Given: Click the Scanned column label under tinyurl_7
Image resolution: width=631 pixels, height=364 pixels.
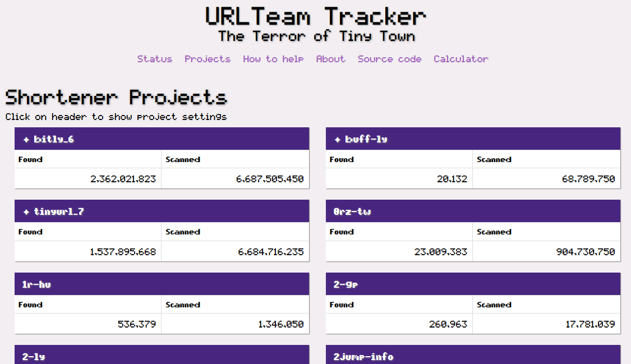Looking at the screenshot, I should click(x=183, y=232).
